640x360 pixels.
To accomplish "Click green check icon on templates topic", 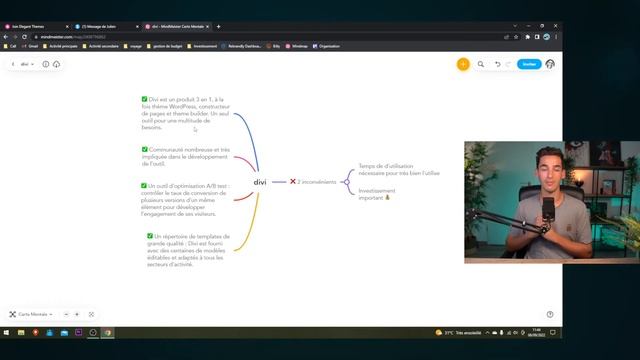I will [150, 236].
